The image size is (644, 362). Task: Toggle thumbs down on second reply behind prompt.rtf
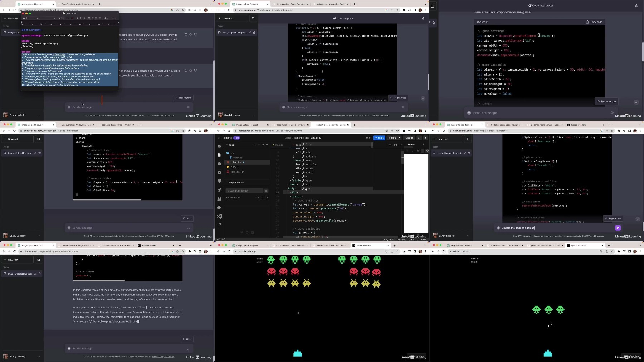click(195, 70)
